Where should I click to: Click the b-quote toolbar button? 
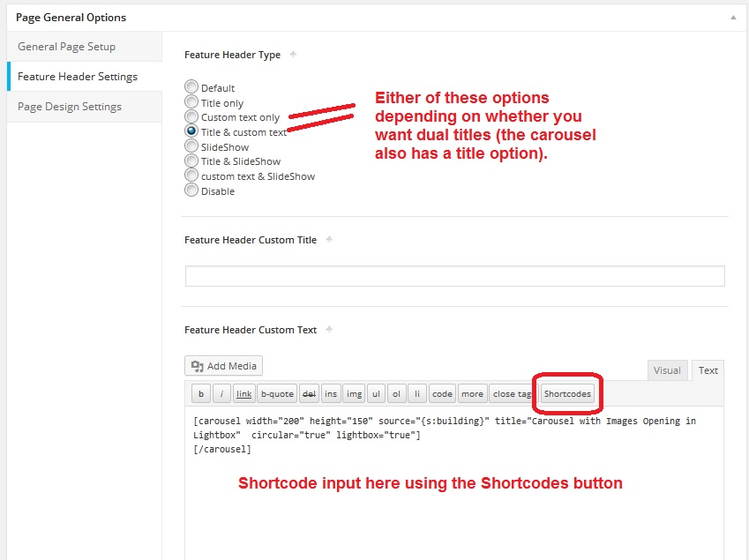click(277, 394)
